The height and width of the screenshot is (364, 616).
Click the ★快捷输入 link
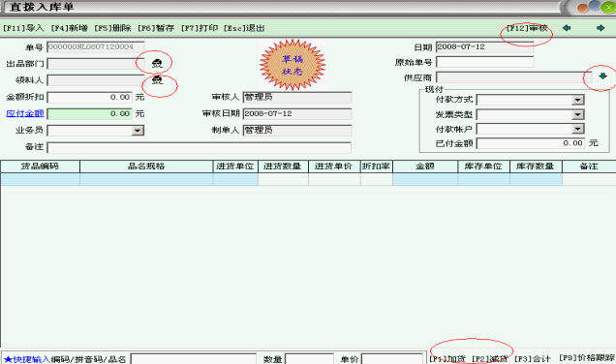tap(27, 359)
